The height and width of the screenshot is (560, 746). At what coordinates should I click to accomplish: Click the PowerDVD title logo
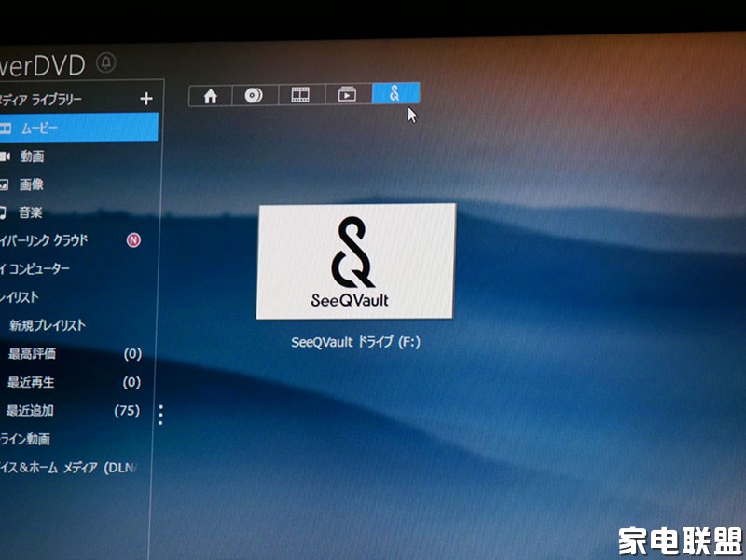tap(42, 65)
